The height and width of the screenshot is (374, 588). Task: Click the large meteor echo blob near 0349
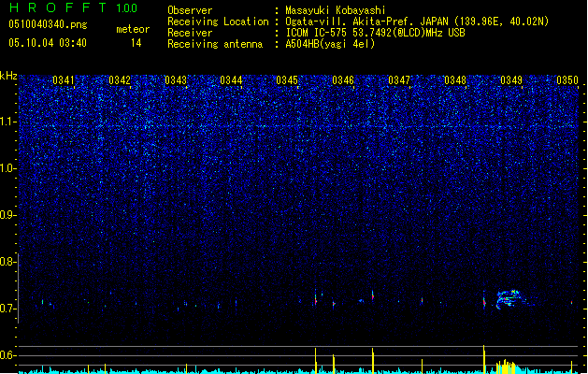(509, 299)
